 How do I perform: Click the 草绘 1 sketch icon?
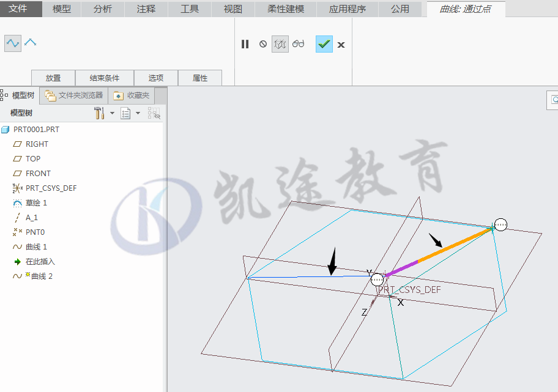click(17, 203)
